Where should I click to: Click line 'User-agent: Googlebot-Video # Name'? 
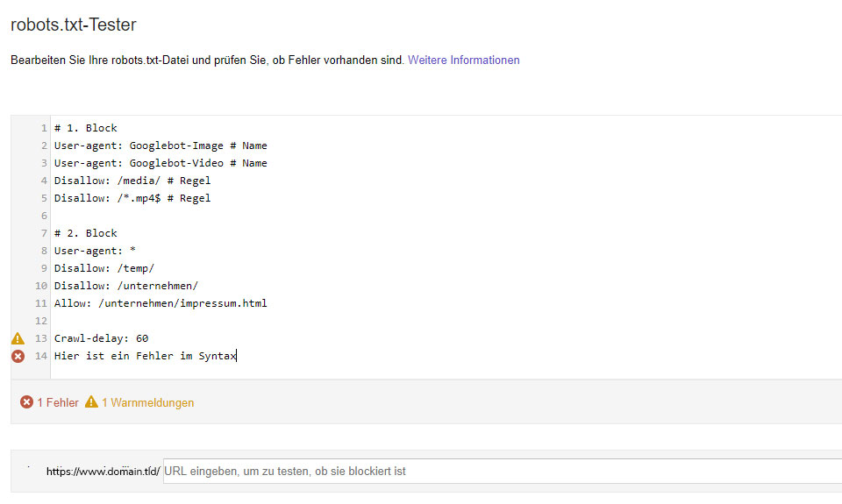pos(161,163)
